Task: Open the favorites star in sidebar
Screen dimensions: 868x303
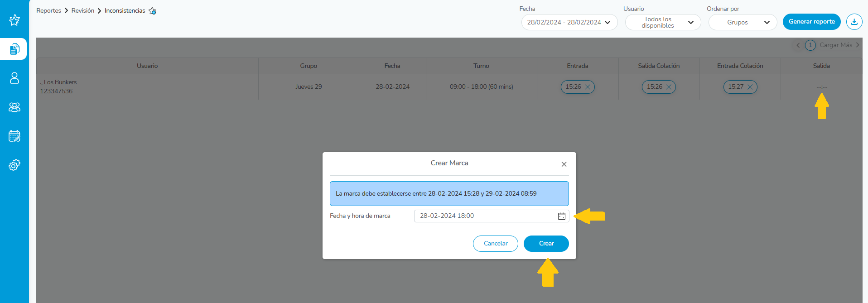Action: click(14, 20)
